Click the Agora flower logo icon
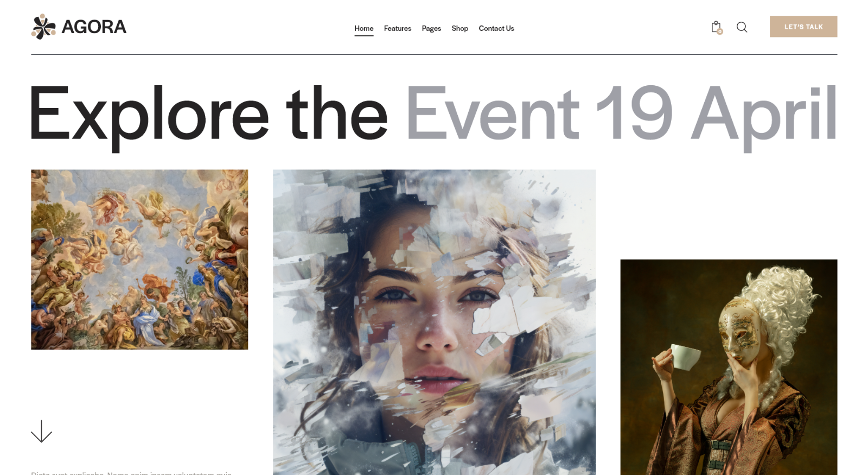Viewport: 868px width, 475px height. [43, 27]
